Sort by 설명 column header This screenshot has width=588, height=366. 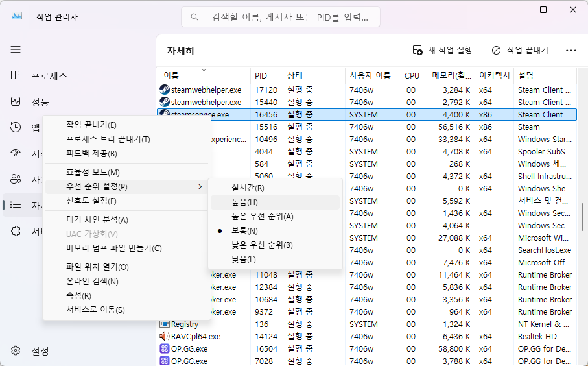pyautogui.click(x=545, y=75)
